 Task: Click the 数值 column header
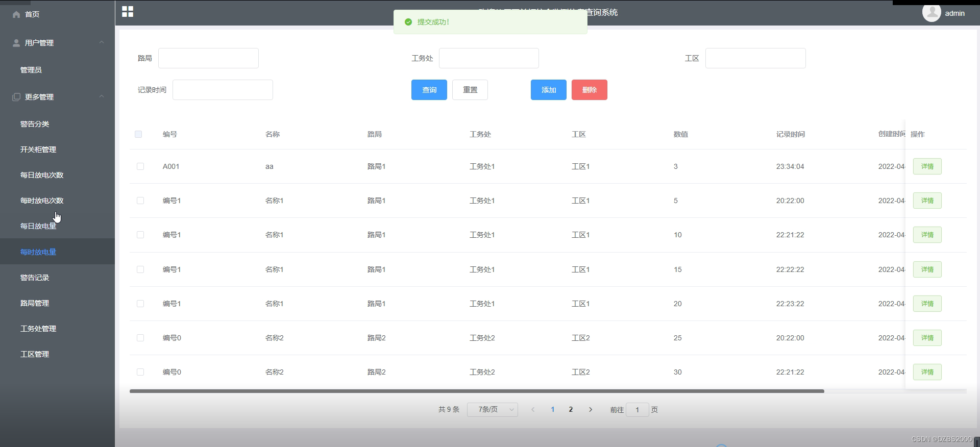(681, 134)
